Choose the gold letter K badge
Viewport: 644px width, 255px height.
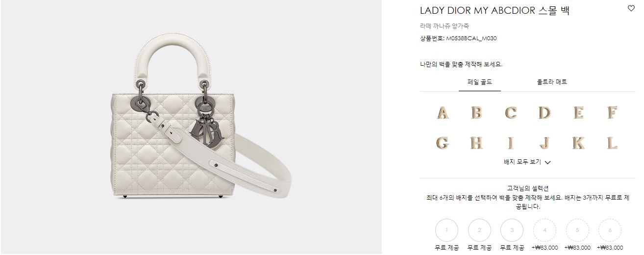[578, 143]
